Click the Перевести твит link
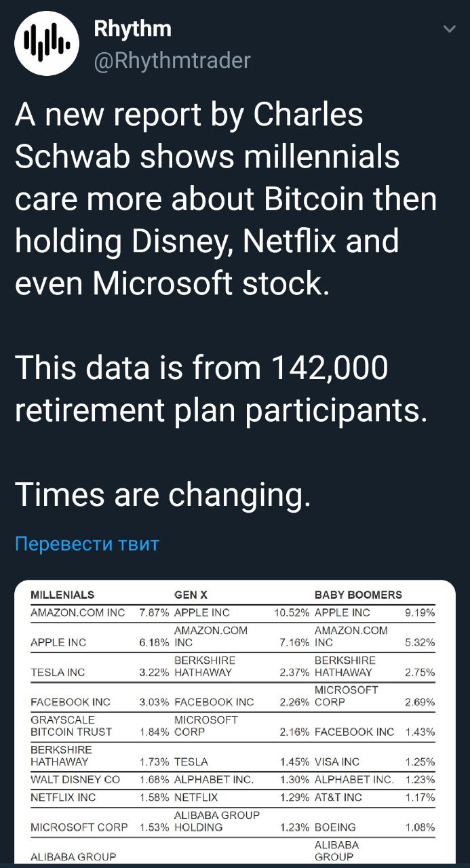The height and width of the screenshot is (868, 470). [x=87, y=544]
